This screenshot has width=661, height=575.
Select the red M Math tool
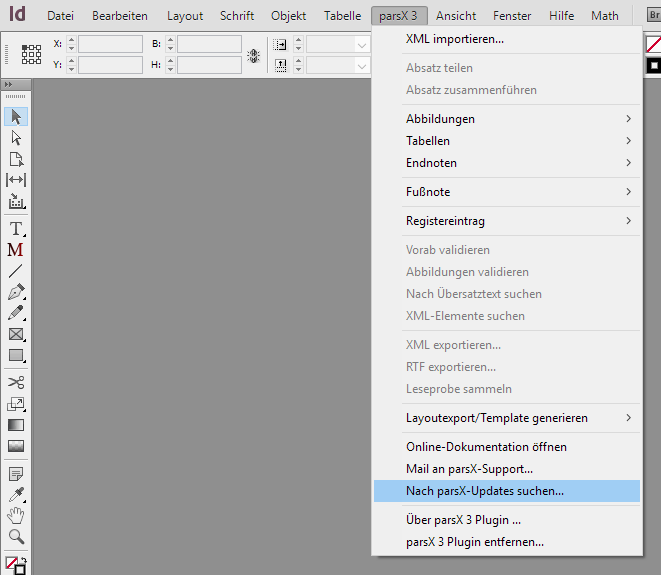15,250
